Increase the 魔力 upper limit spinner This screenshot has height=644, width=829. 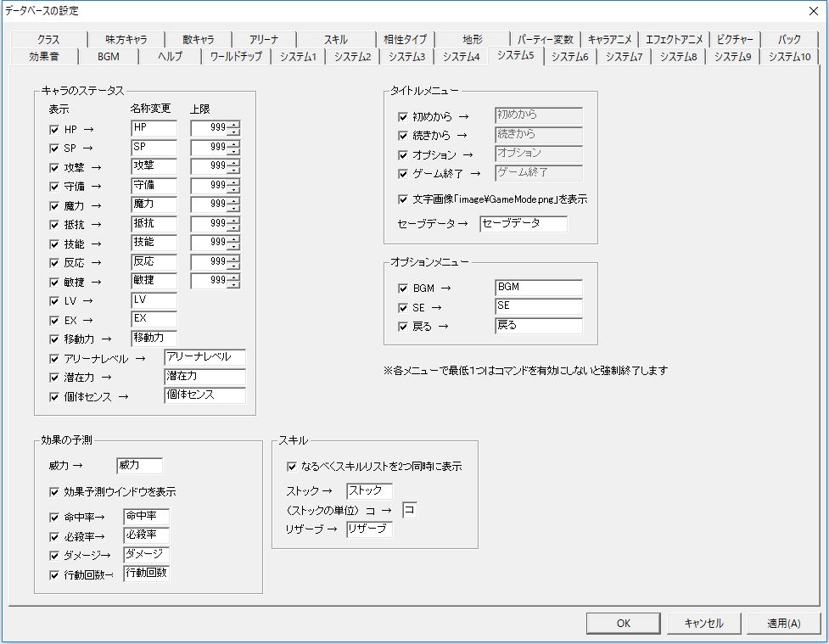coord(233,200)
